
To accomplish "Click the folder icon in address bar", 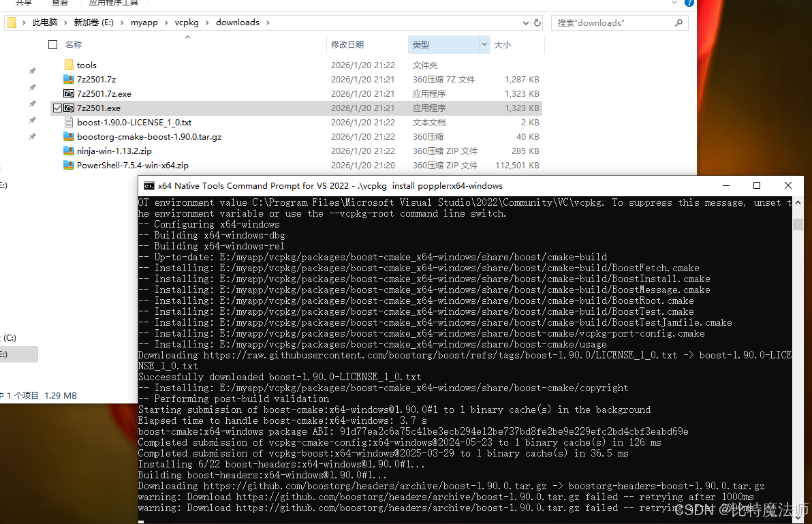I will pos(12,22).
